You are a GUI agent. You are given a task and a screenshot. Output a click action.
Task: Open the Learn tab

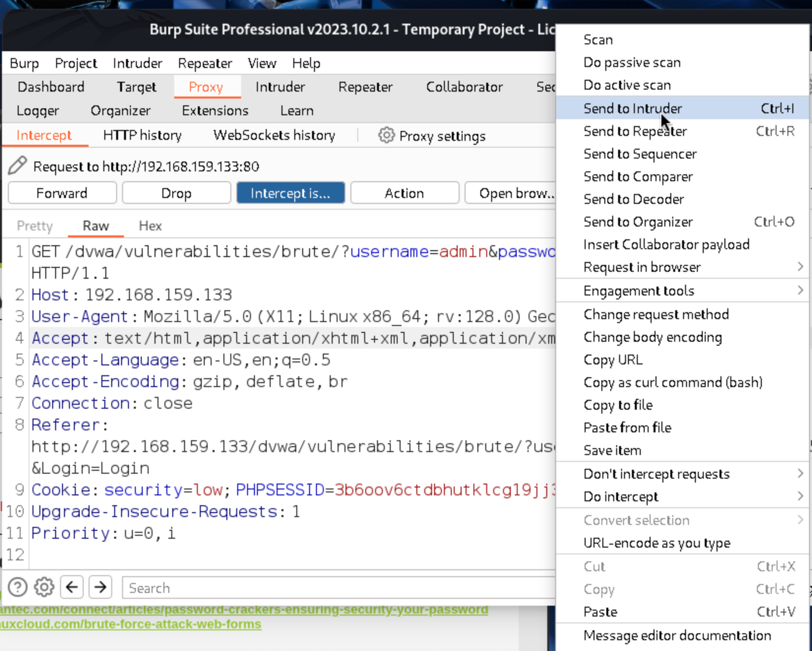pos(297,111)
